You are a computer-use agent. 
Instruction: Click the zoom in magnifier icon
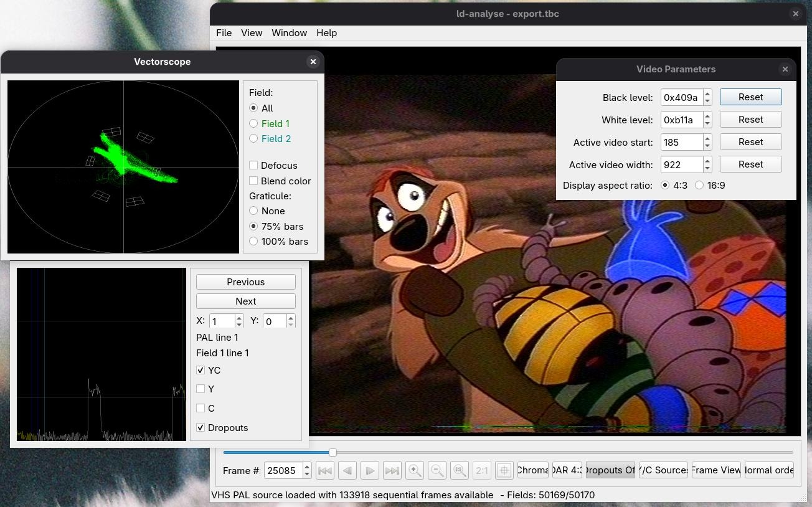[415, 470]
